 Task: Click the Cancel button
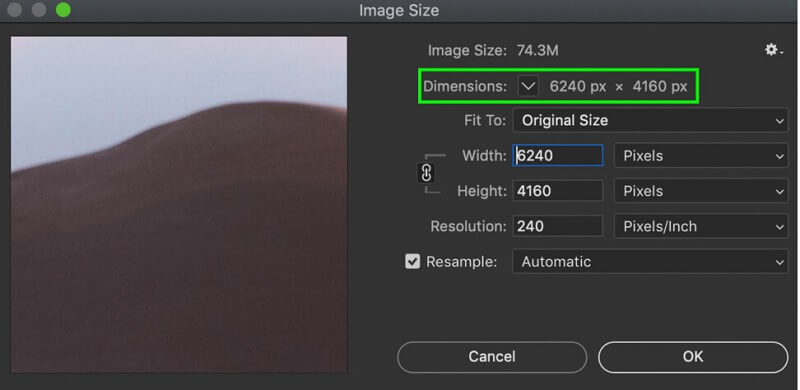tap(492, 357)
